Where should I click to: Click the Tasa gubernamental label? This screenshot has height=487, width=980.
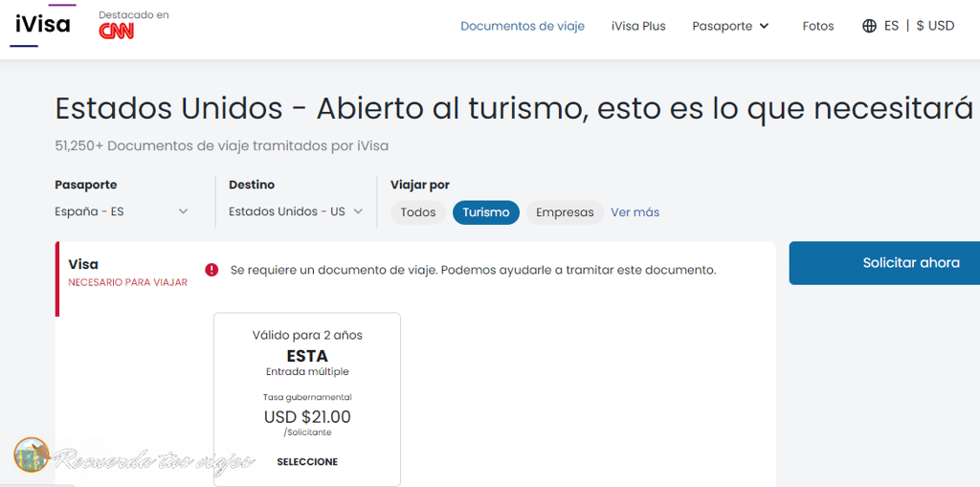click(x=307, y=397)
